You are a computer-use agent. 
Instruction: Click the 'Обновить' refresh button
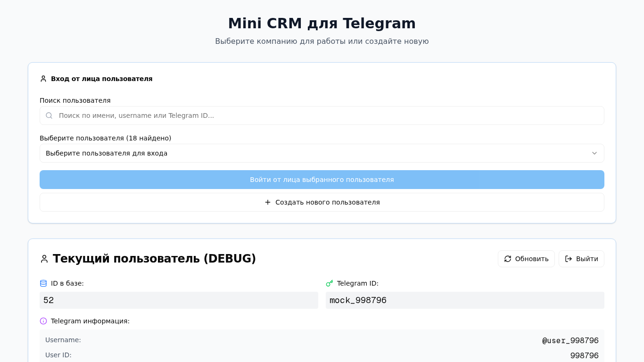[526, 259]
